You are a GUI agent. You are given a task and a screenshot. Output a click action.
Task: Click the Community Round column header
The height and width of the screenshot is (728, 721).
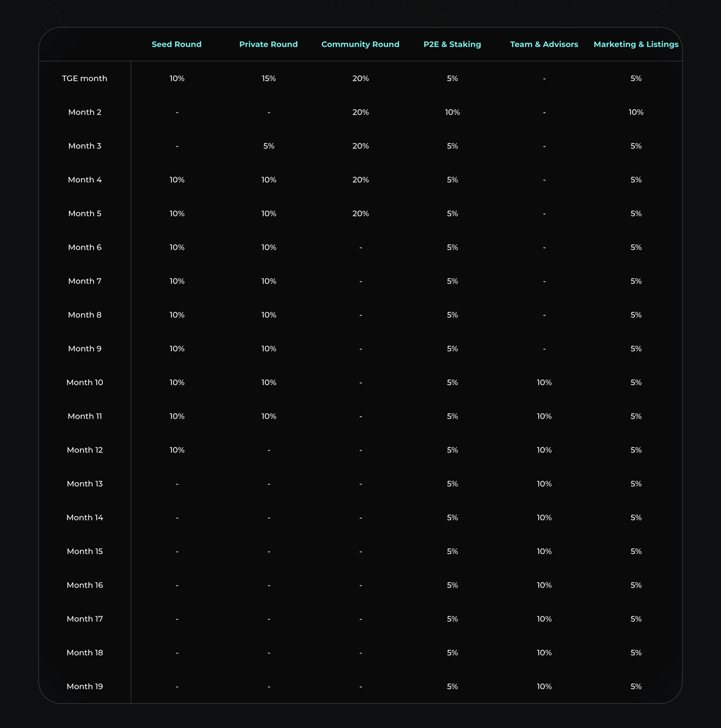360,44
